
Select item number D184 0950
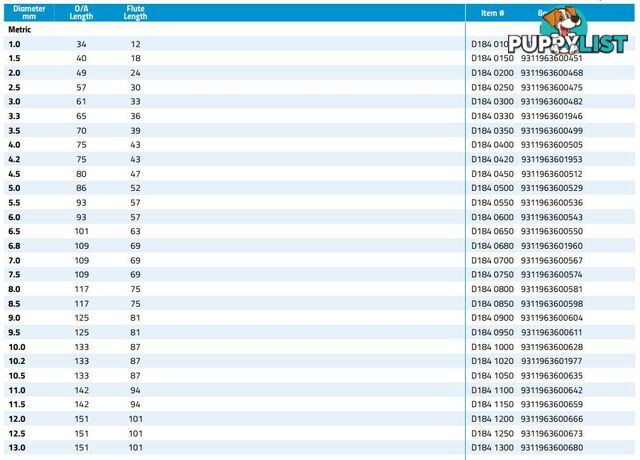tap(492, 333)
